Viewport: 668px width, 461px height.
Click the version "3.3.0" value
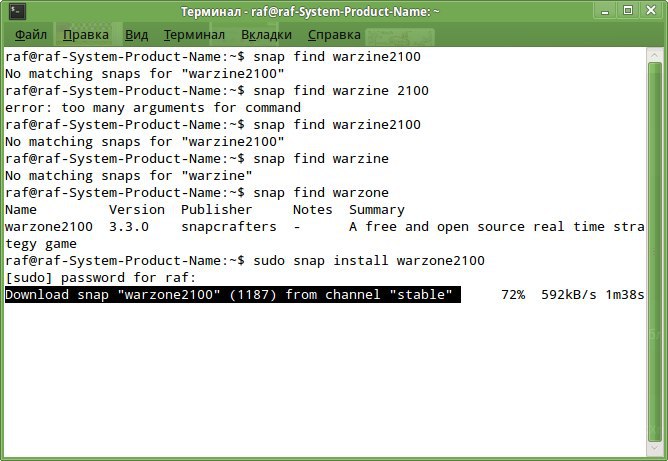129,227
